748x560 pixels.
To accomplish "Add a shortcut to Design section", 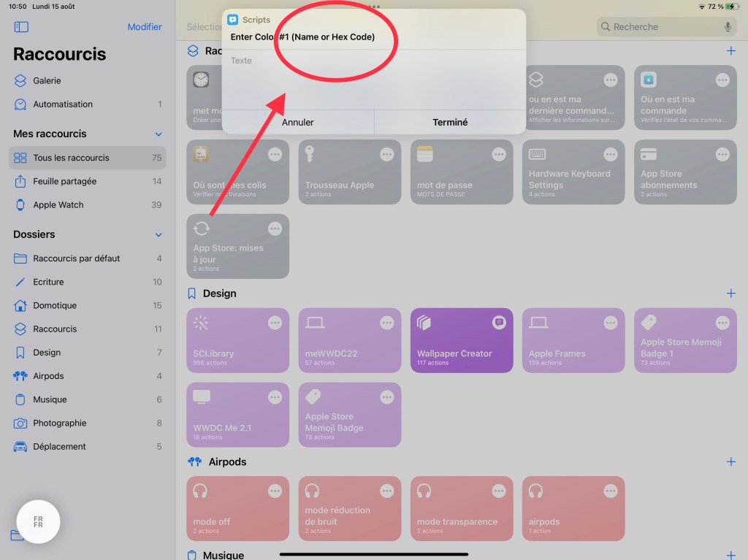I will [x=730, y=294].
